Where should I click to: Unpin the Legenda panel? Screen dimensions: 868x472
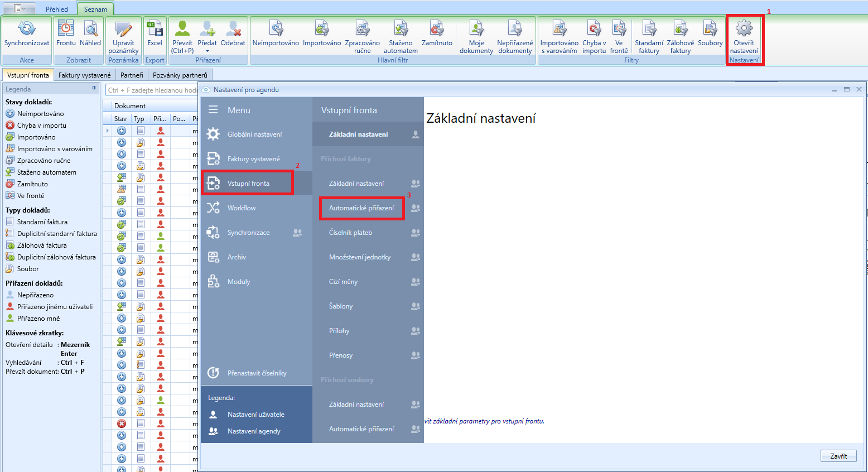coord(94,89)
